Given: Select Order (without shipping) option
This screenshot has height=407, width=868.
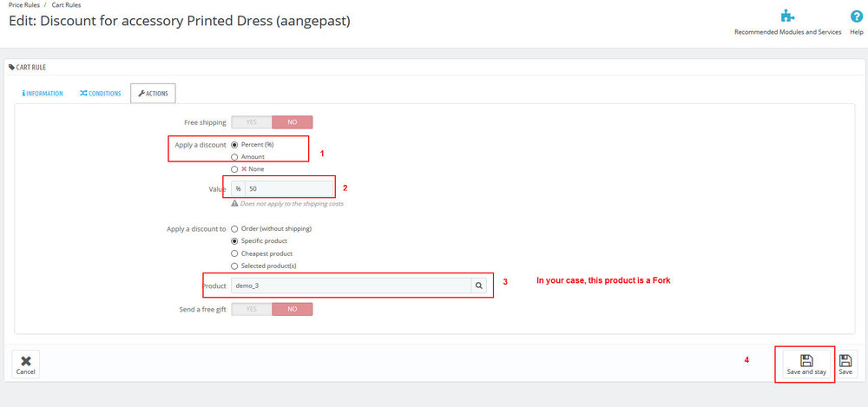Looking at the screenshot, I should pos(234,228).
